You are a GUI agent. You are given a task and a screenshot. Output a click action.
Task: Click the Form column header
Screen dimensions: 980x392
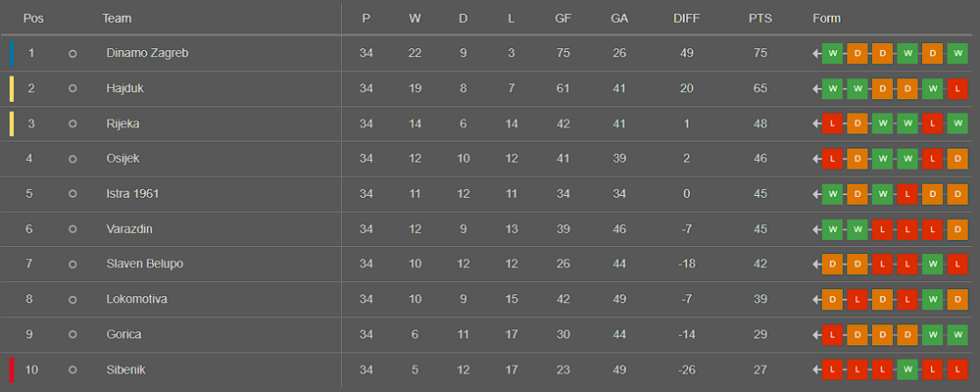pos(826,19)
